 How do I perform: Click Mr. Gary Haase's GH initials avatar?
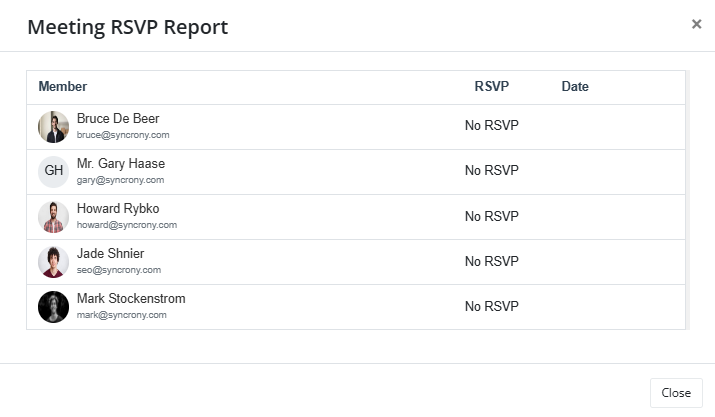tap(53, 172)
